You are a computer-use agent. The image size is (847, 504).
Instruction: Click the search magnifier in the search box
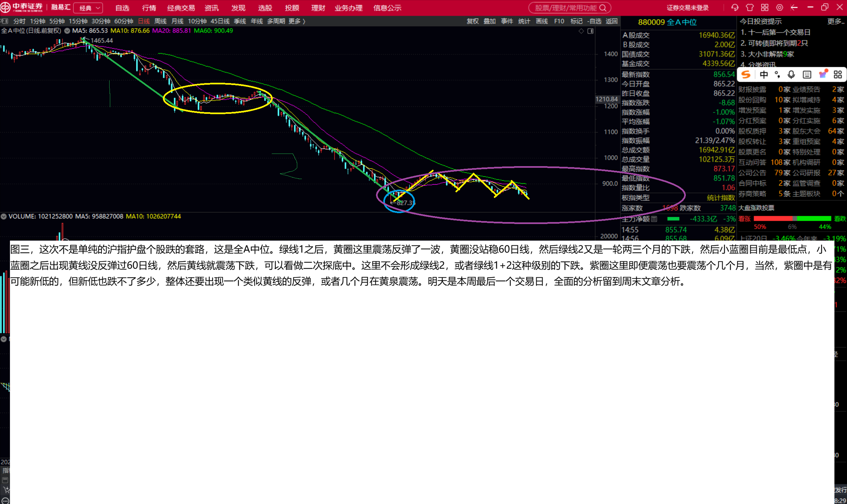(x=603, y=8)
